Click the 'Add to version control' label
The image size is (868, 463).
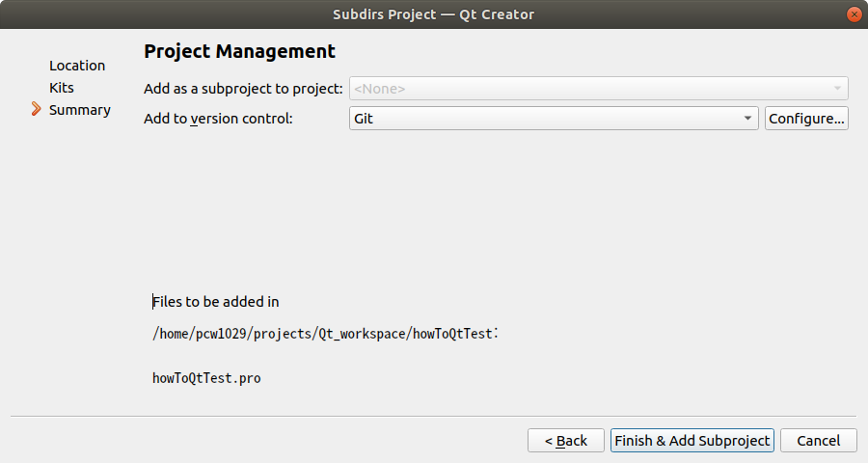(218, 119)
